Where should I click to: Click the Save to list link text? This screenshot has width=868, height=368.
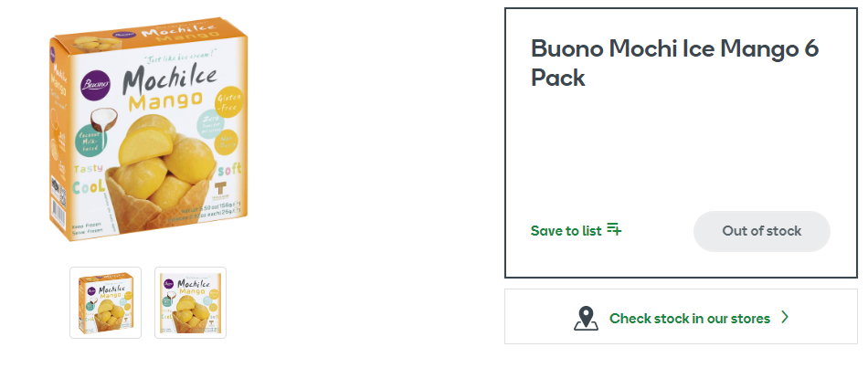[566, 231]
